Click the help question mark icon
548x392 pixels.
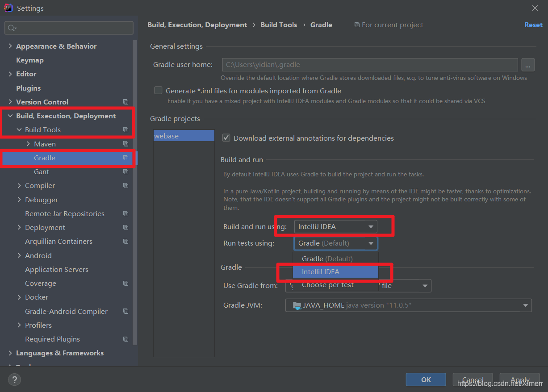pyautogui.click(x=14, y=379)
